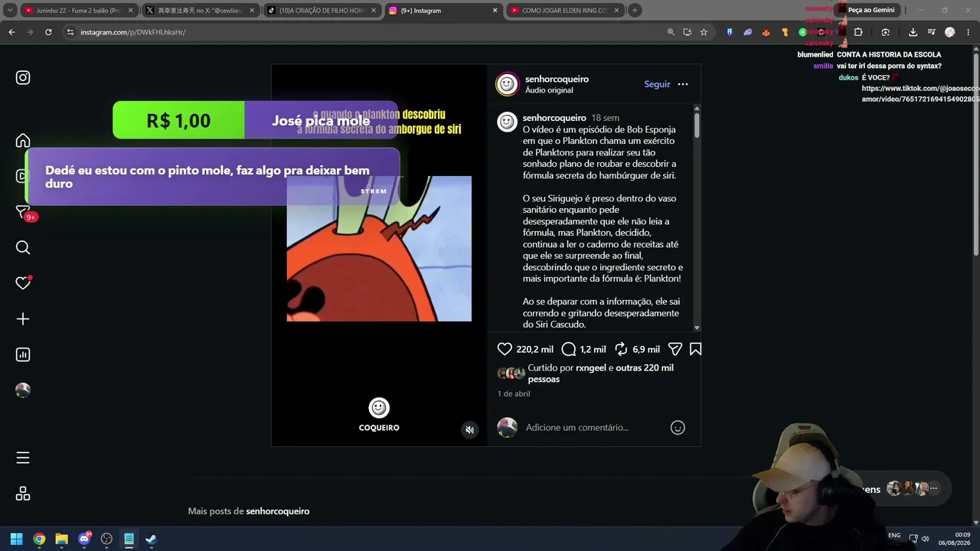Switch to Juninho 22 YouTube tab
980x551 pixels.
pos(78,11)
